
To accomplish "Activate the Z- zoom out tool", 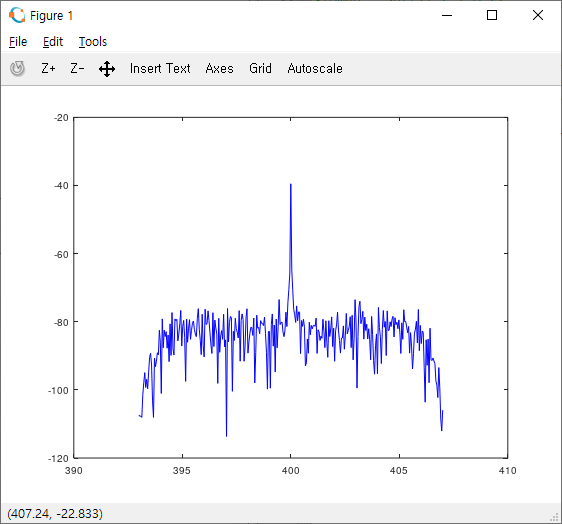I will 77,68.
